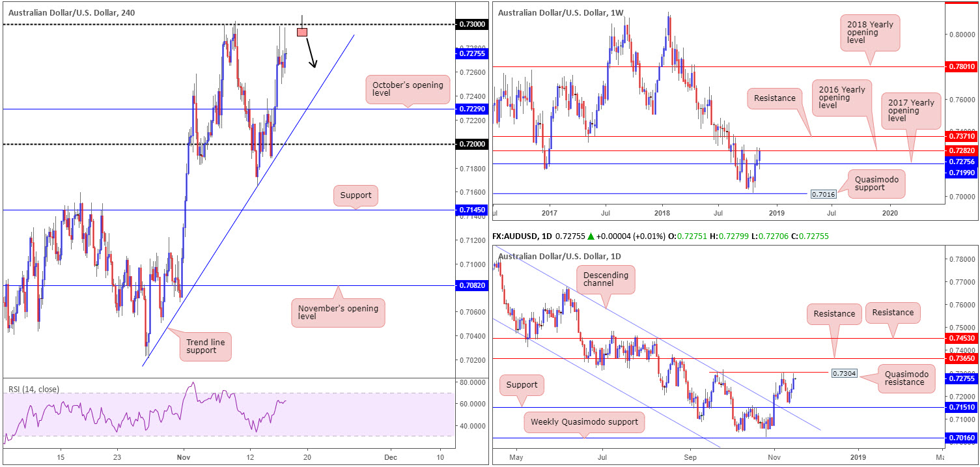Click the Support callout on the 240 chart
Image resolution: width=980 pixels, height=467 pixels.
(356, 195)
